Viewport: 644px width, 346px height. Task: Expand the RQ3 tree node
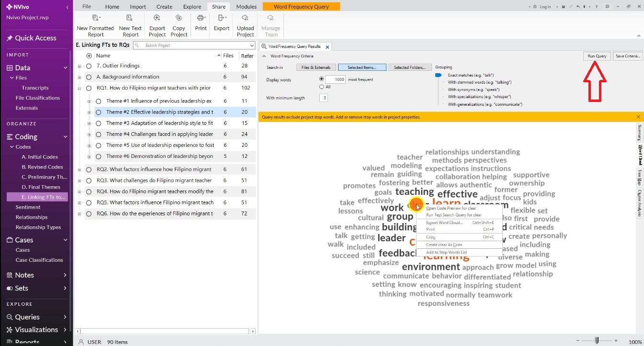79,180
